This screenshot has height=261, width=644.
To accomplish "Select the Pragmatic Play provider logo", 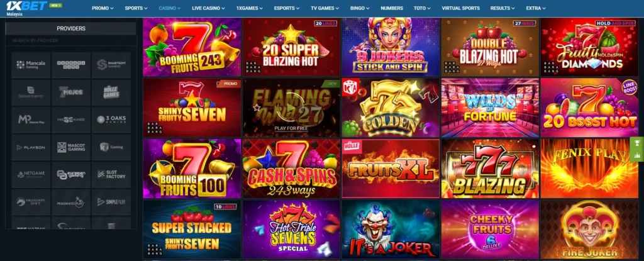I will pos(71,202).
